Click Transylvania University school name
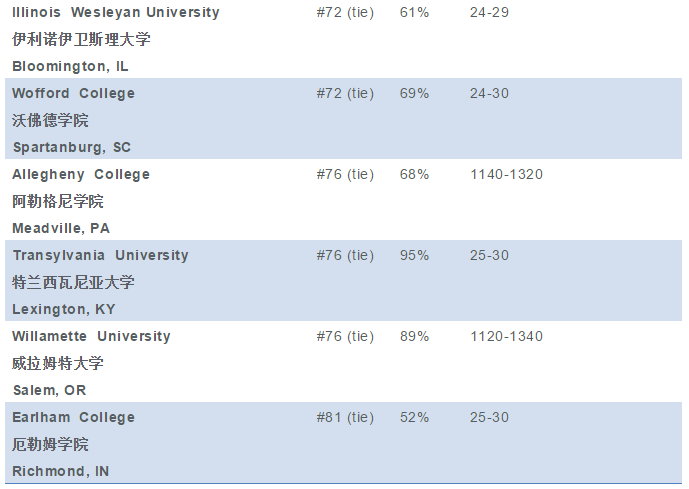The height and width of the screenshot is (489, 689). [101, 256]
